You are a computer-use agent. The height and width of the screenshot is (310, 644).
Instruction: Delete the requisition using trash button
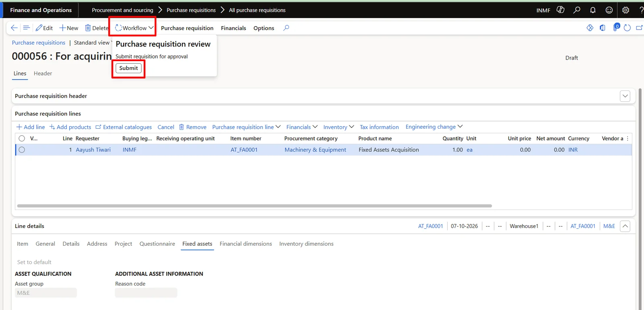point(97,28)
